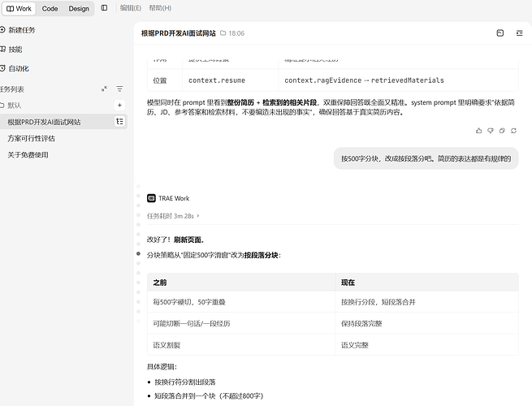Screen dimensions: 532x406
Task: Click the TRAE Work avatar icon
Action: (151, 198)
